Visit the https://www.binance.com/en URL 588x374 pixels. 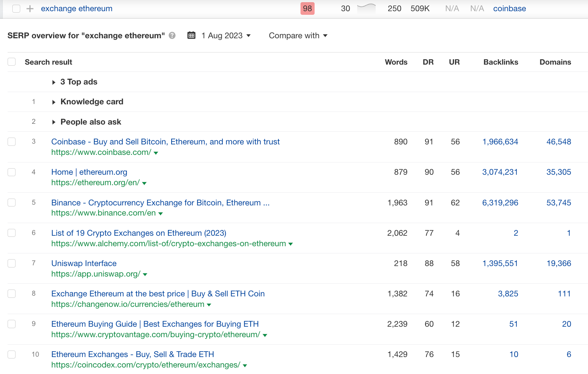[x=104, y=213]
